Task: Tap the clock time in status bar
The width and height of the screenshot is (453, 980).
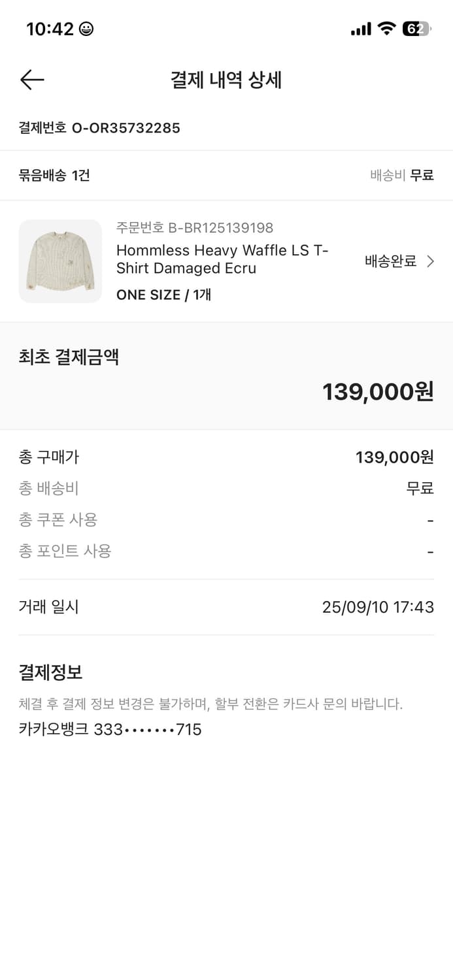Action: click(x=50, y=29)
